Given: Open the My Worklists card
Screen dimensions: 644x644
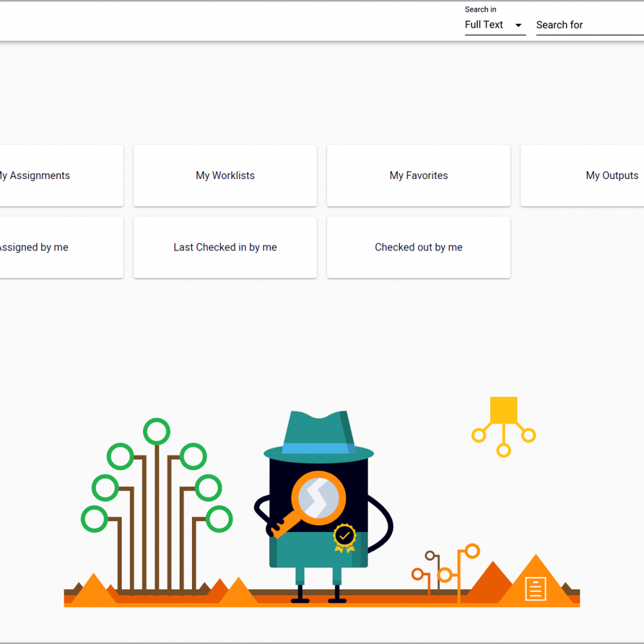Looking at the screenshot, I should pos(225,176).
